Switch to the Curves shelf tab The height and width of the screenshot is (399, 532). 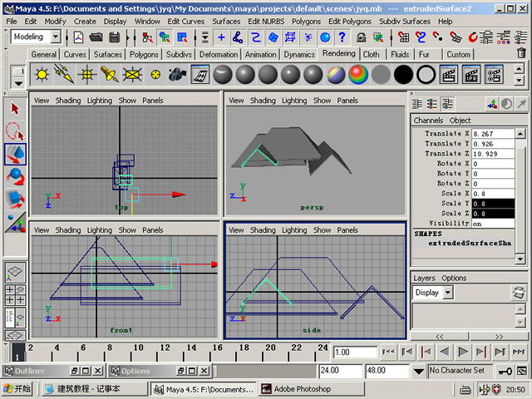pyautogui.click(x=75, y=55)
